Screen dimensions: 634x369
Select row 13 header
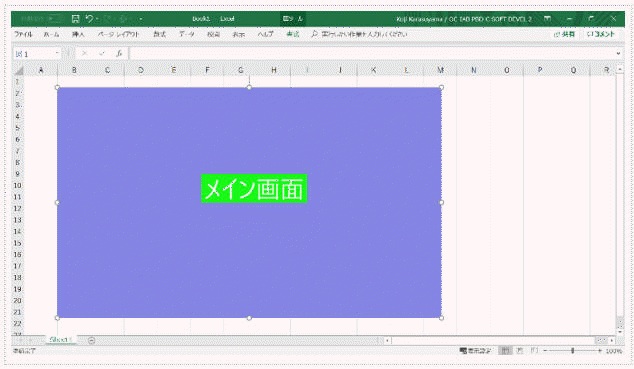17,220
